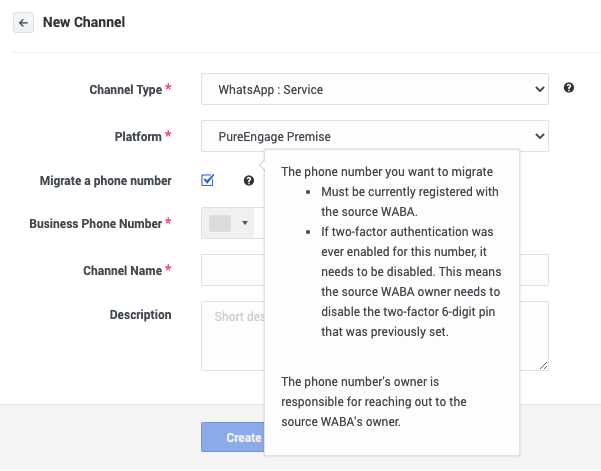Open the country code dropdown arrow
601x471 pixels.
click(245, 224)
